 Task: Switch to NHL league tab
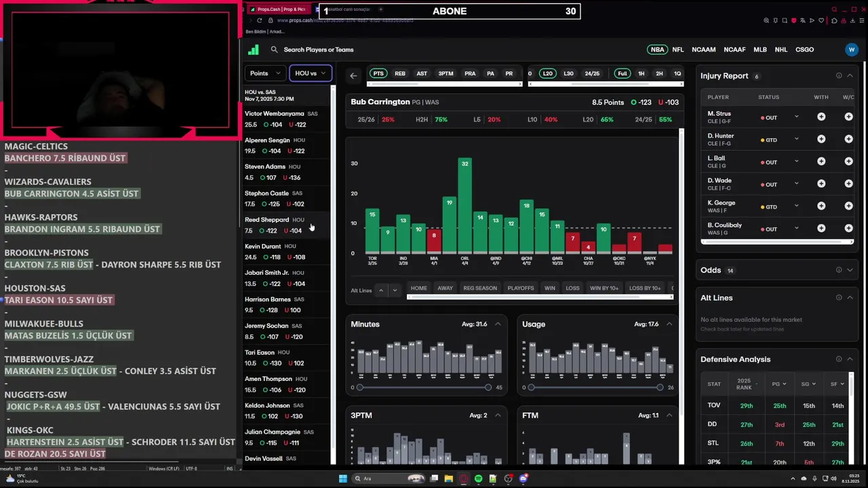pyautogui.click(x=781, y=49)
